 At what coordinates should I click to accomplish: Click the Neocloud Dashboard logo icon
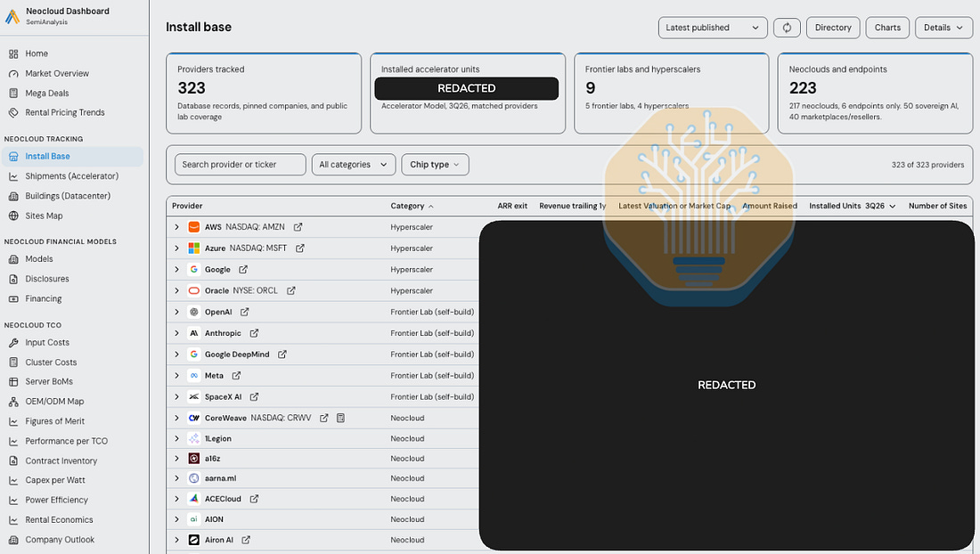click(x=12, y=16)
